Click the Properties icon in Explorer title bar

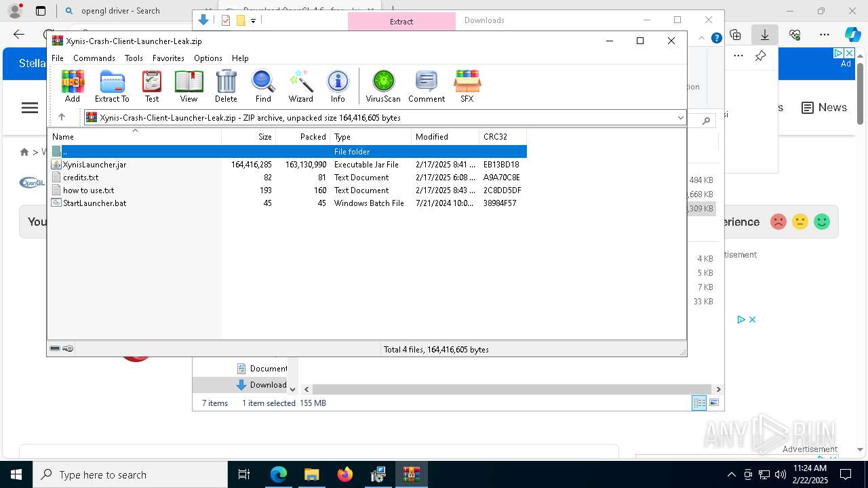[226, 20]
